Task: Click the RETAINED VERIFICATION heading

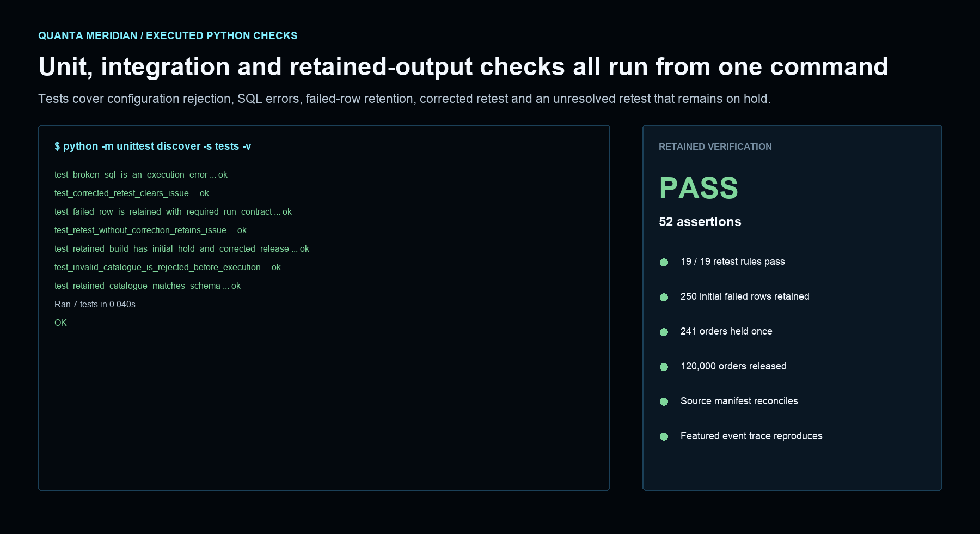Action: [715, 147]
